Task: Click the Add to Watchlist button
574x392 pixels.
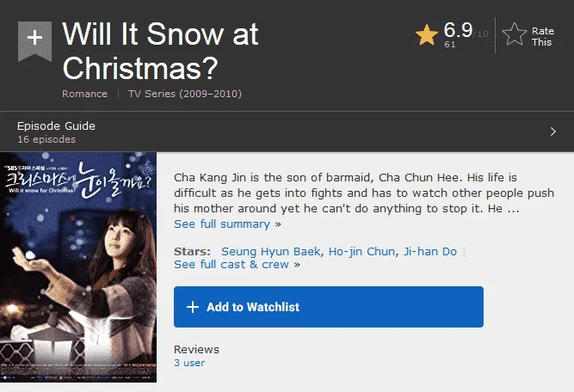Action: click(329, 307)
